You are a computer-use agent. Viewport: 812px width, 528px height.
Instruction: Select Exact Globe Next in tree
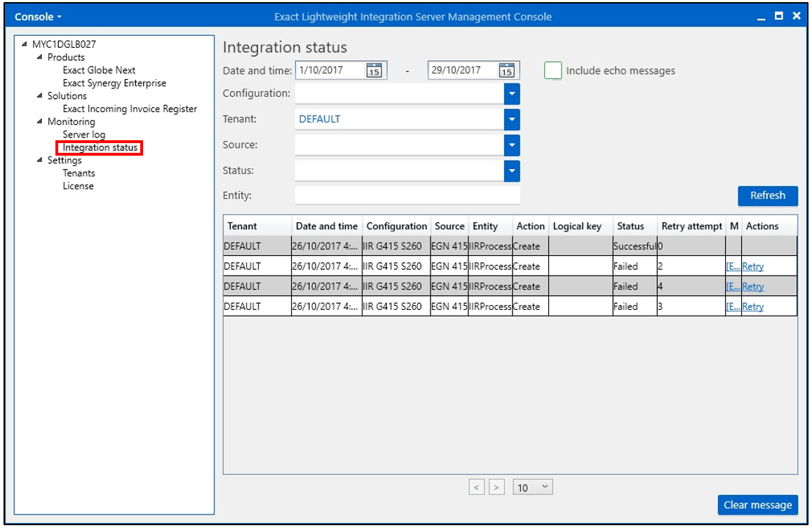pyautogui.click(x=99, y=70)
